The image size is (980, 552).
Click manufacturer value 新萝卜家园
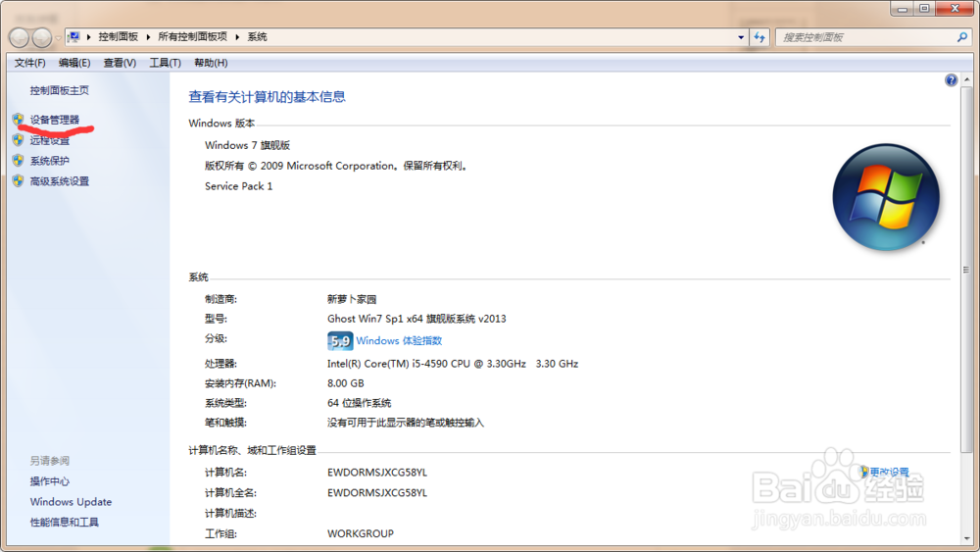coord(352,299)
